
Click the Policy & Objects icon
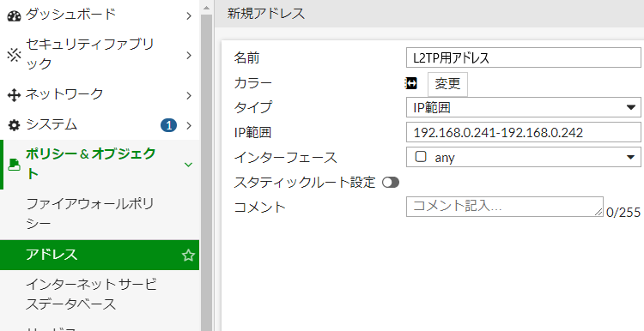14,165
